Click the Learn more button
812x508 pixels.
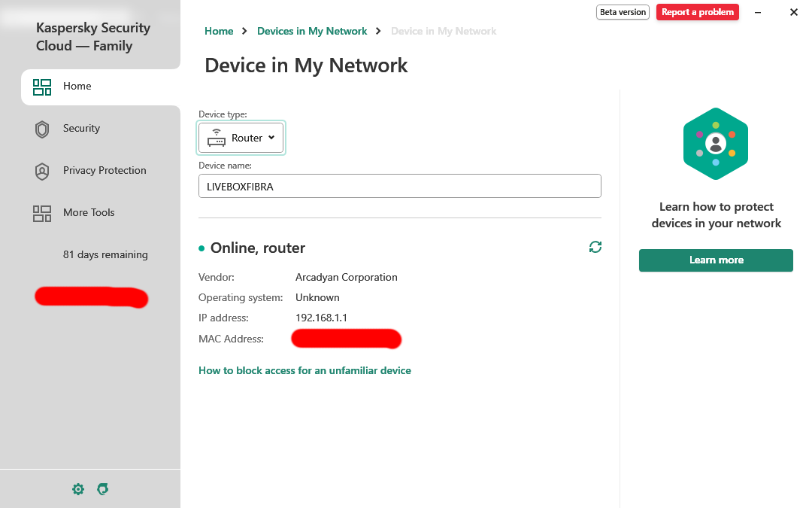click(x=716, y=260)
